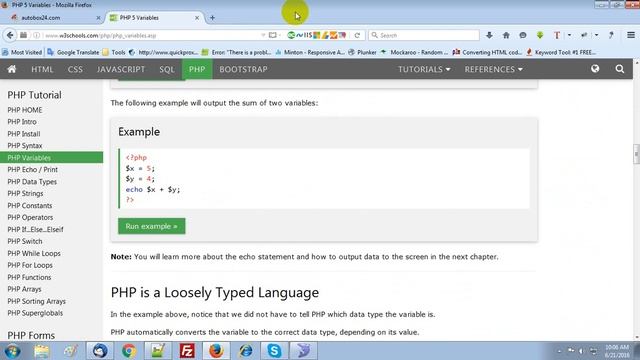Click Firefox home toolbar icon

[506, 36]
